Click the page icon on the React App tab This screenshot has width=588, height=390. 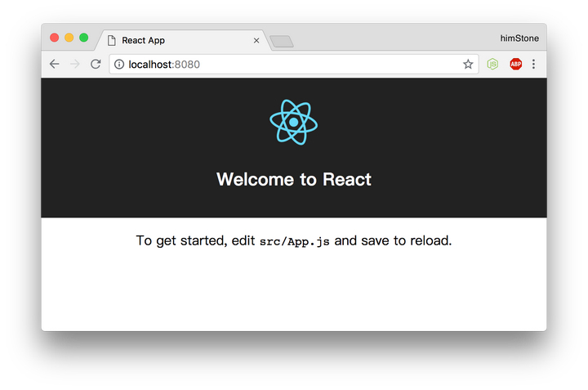[111, 41]
